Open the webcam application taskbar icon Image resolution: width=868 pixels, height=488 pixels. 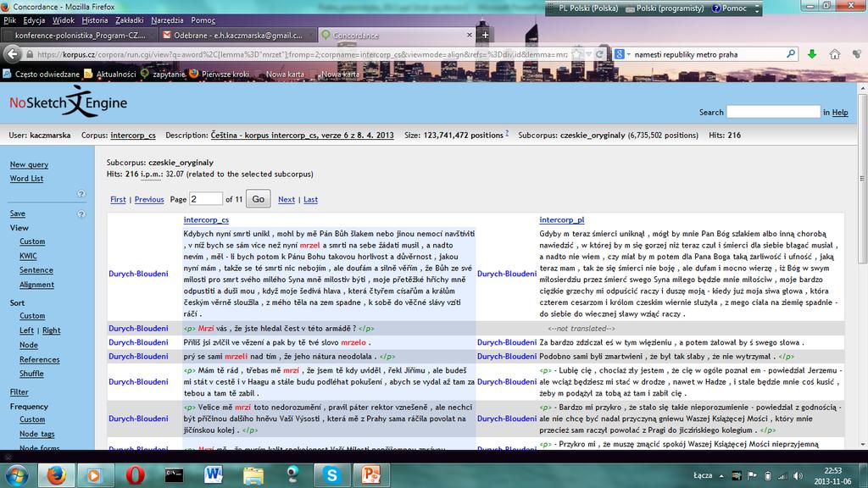click(x=292, y=475)
